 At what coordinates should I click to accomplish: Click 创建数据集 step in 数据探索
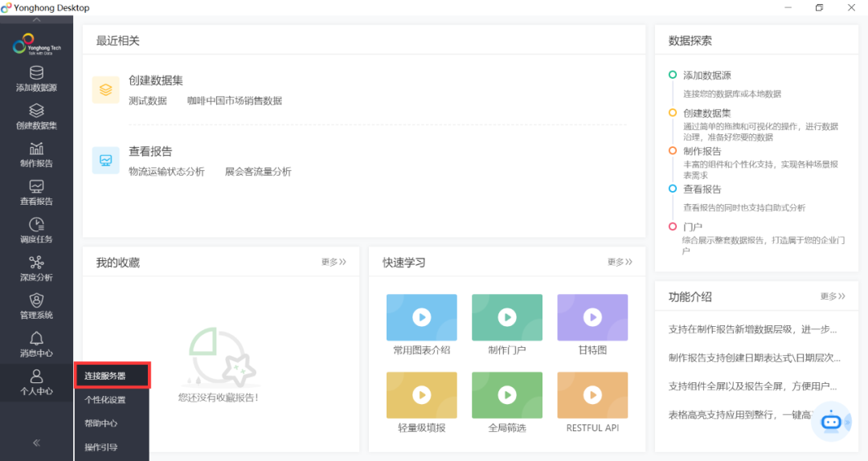coord(707,113)
